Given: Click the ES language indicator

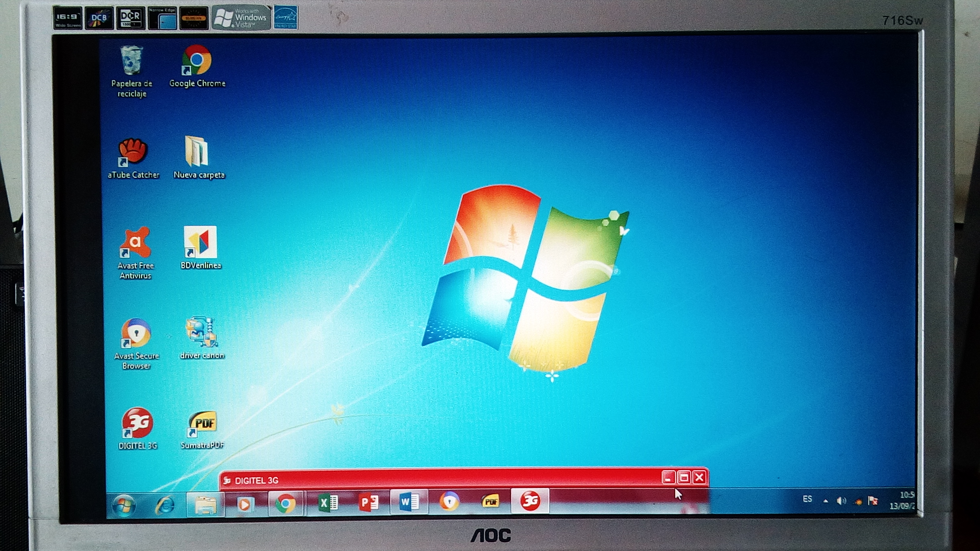Looking at the screenshot, I should 807,499.
